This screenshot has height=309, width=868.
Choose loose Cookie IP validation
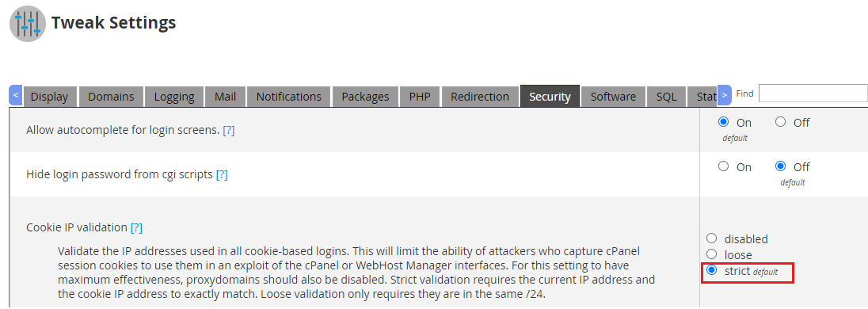coord(712,254)
